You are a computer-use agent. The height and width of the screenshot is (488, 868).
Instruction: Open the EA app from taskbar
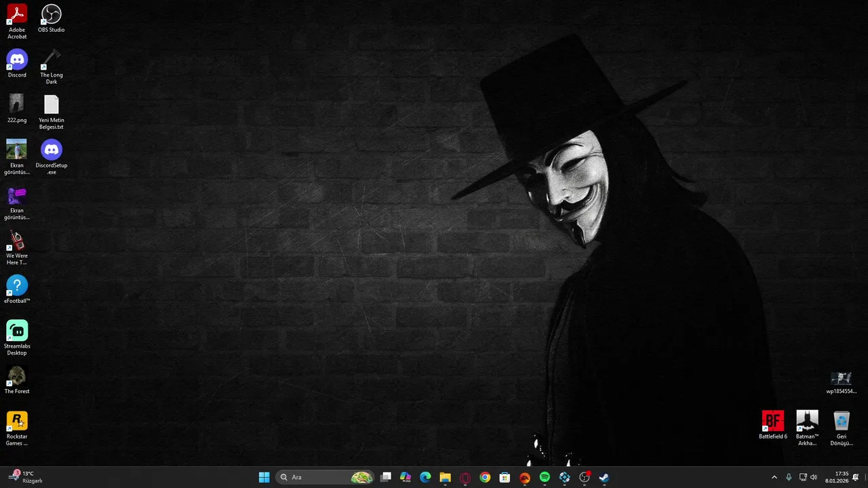[525, 477]
